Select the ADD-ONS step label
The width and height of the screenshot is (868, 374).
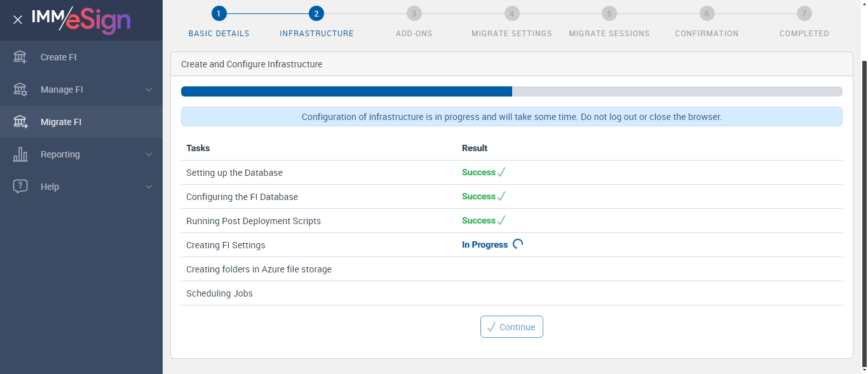click(x=414, y=34)
